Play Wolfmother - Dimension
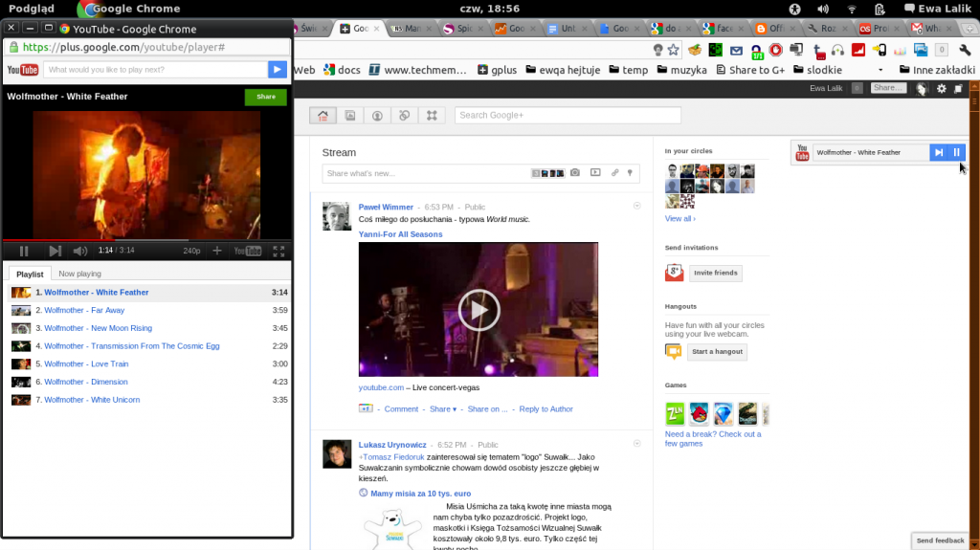Image resolution: width=980 pixels, height=550 pixels. [85, 382]
